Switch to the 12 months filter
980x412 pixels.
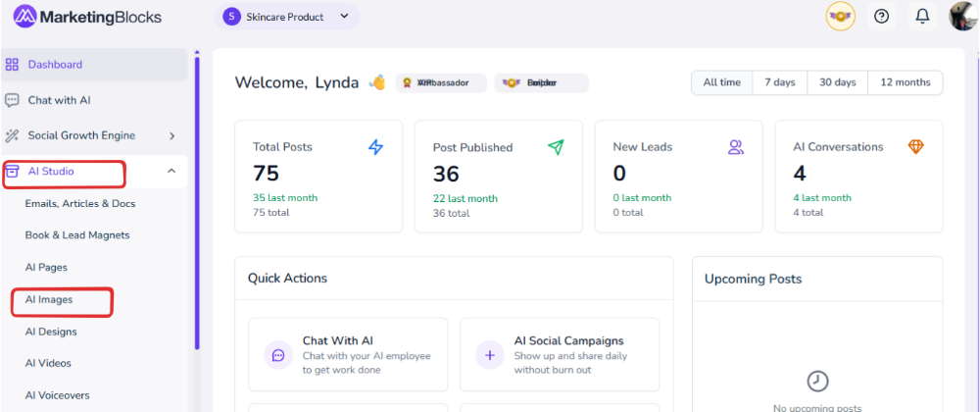click(x=906, y=82)
